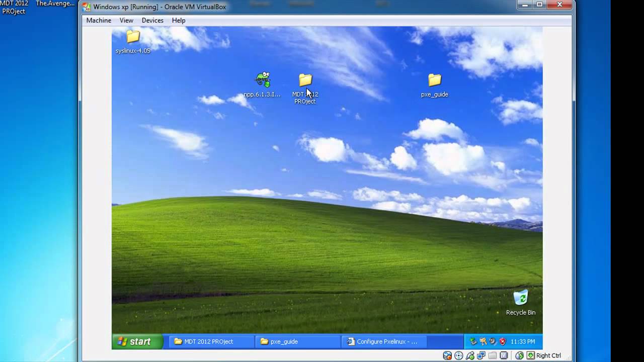This screenshot has width=644, height=362.
Task: Click the MDT 2012 PROject icon on host desktop
Action: pos(14,8)
